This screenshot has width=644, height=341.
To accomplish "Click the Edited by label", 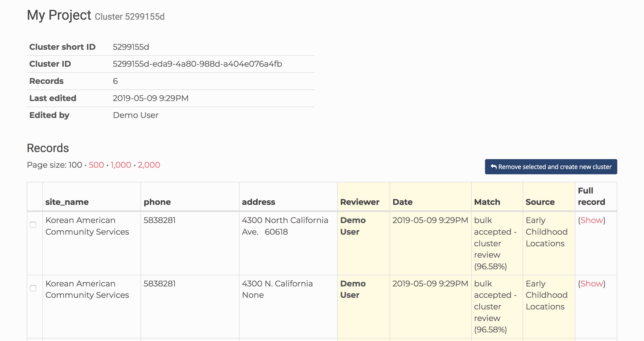I will [49, 115].
